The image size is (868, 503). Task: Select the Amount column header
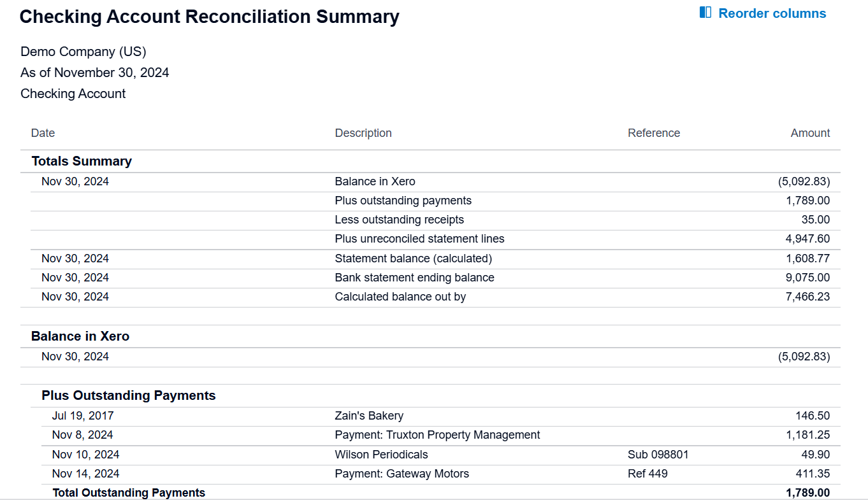click(x=810, y=132)
